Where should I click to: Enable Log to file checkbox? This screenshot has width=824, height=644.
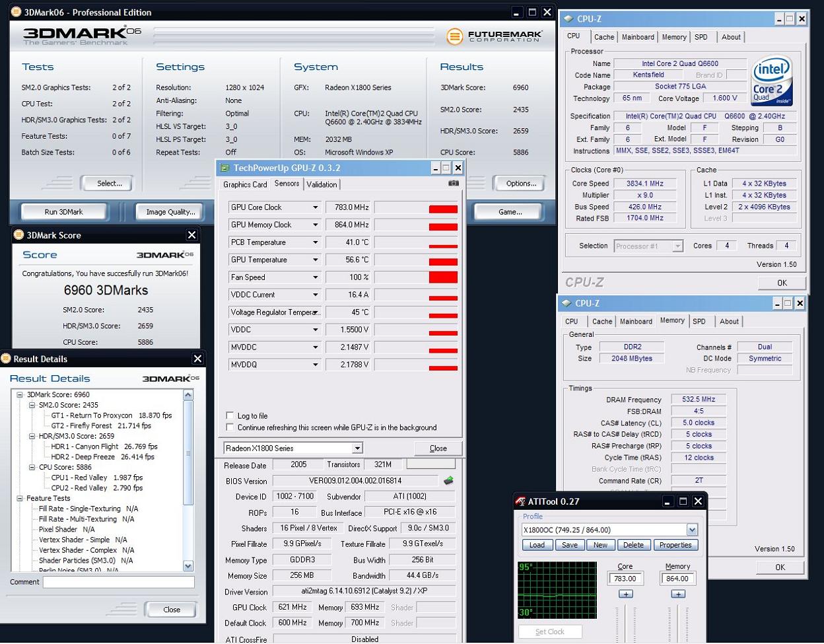click(230, 415)
